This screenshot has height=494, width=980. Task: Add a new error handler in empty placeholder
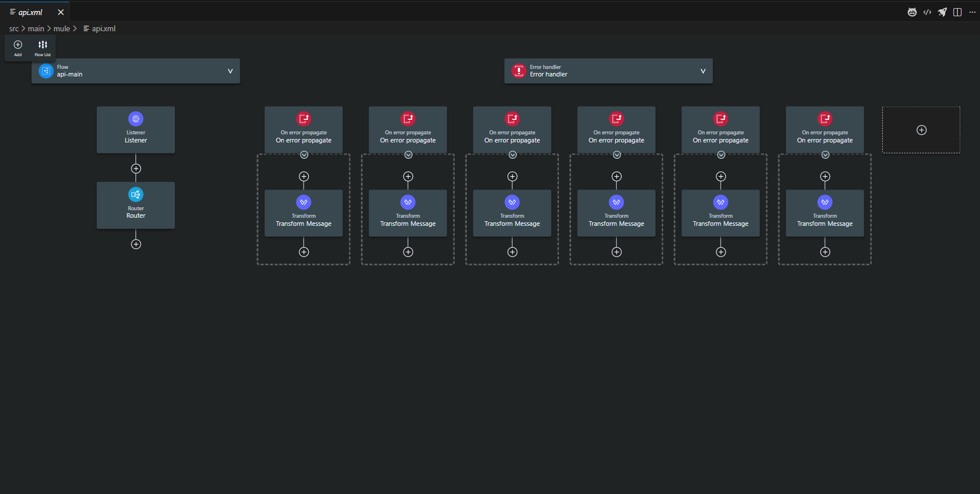[x=922, y=130]
